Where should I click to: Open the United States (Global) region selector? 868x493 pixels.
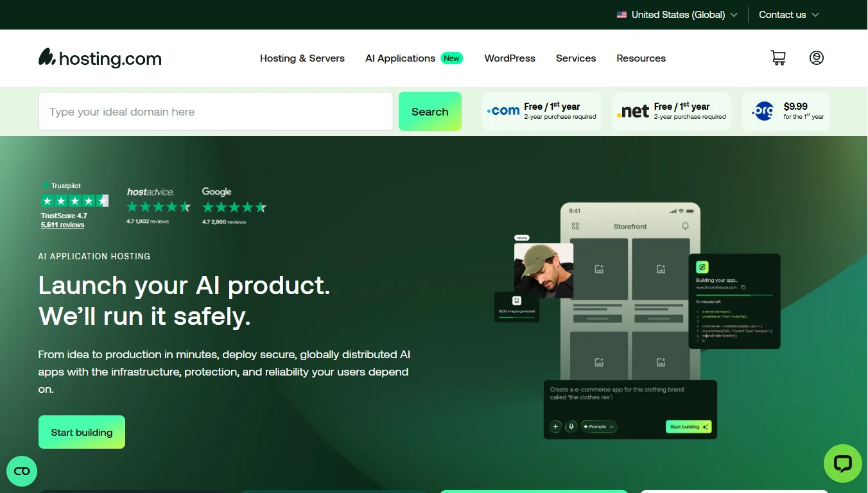click(x=677, y=15)
